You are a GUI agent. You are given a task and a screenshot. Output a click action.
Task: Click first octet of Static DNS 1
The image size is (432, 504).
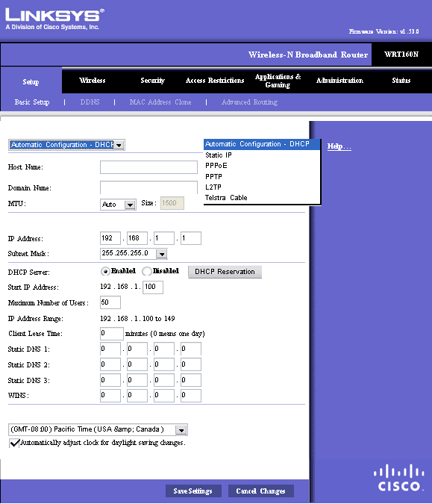click(110, 349)
